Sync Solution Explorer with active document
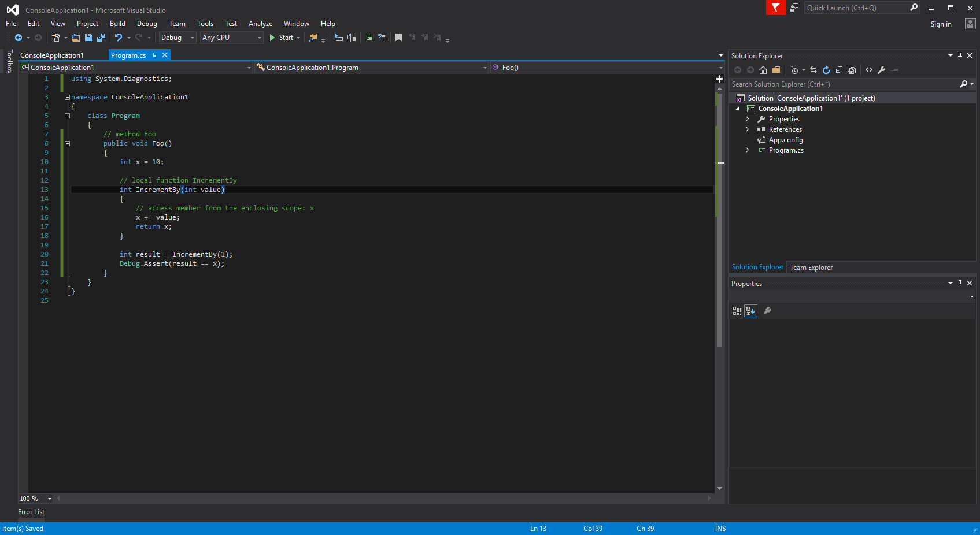 click(x=812, y=70)
